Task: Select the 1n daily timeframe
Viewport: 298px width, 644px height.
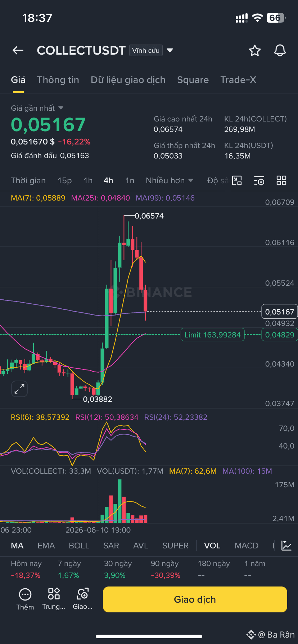Action: click(x=130, y=180)
